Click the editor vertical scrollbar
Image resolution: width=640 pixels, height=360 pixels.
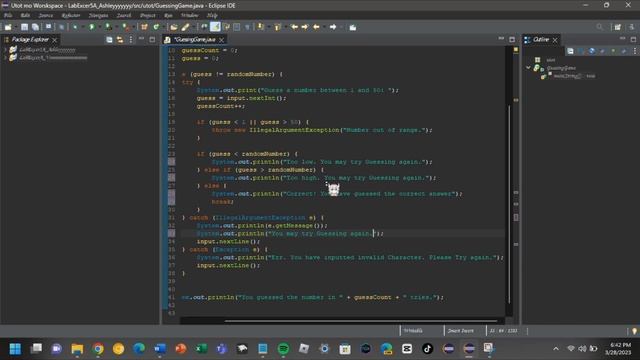click(x=509, y=204)
